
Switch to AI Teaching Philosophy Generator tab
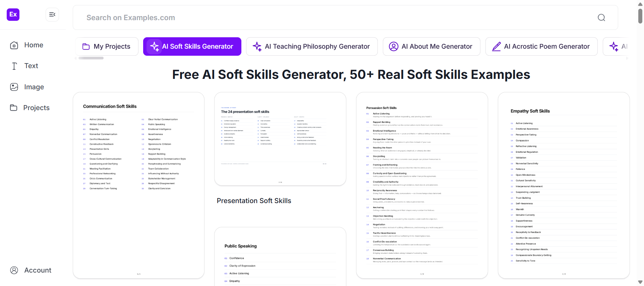312,46
